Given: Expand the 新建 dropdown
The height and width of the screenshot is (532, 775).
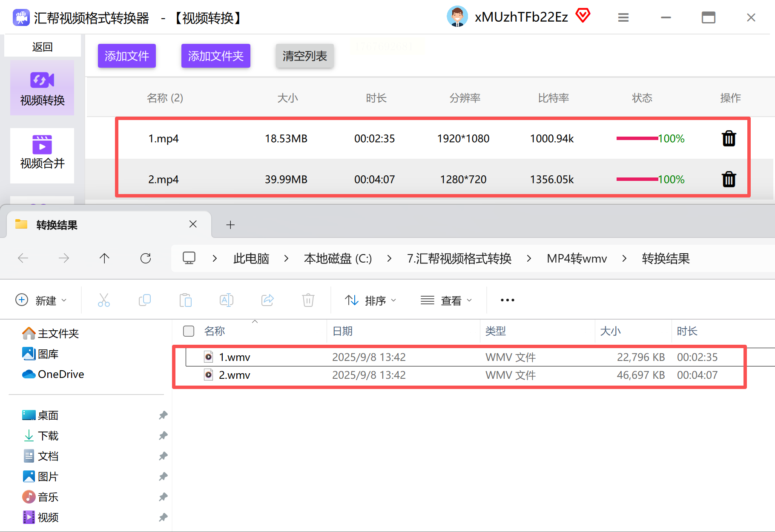Looking at the screenshot, I should (41, 300).
